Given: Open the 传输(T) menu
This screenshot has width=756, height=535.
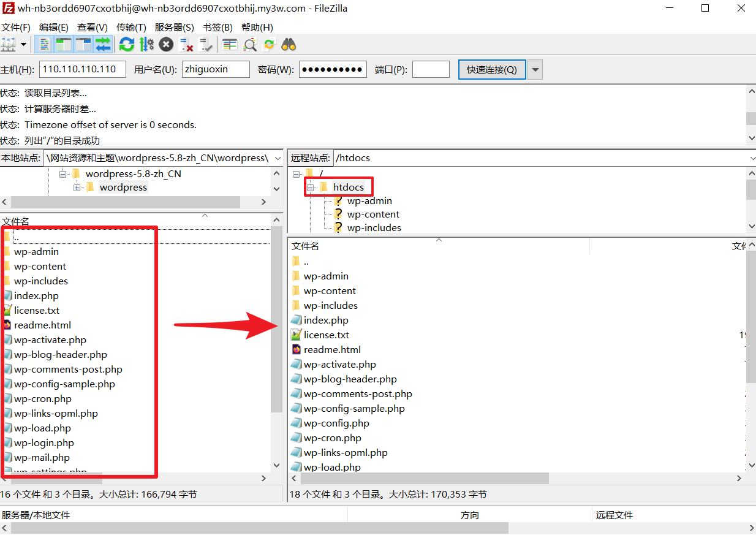Looking at the screenshot, I should [131, 28].
